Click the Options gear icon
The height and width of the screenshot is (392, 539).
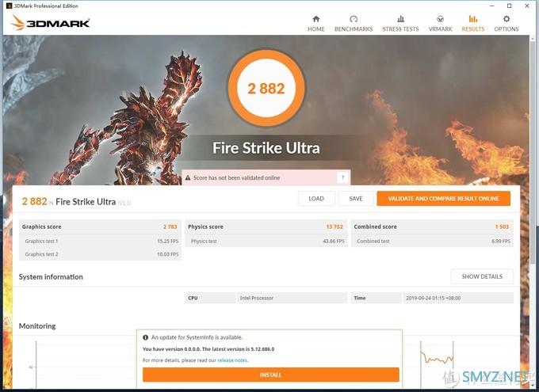507,18
